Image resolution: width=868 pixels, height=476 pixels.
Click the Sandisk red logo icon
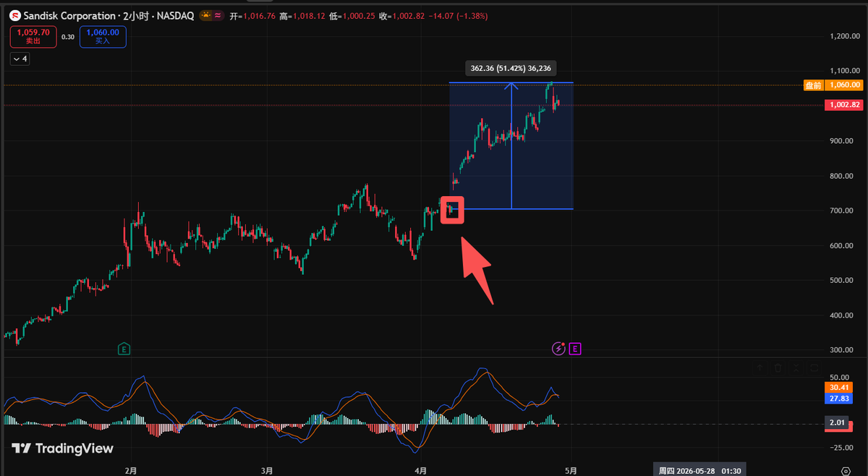tap(15, 16)
